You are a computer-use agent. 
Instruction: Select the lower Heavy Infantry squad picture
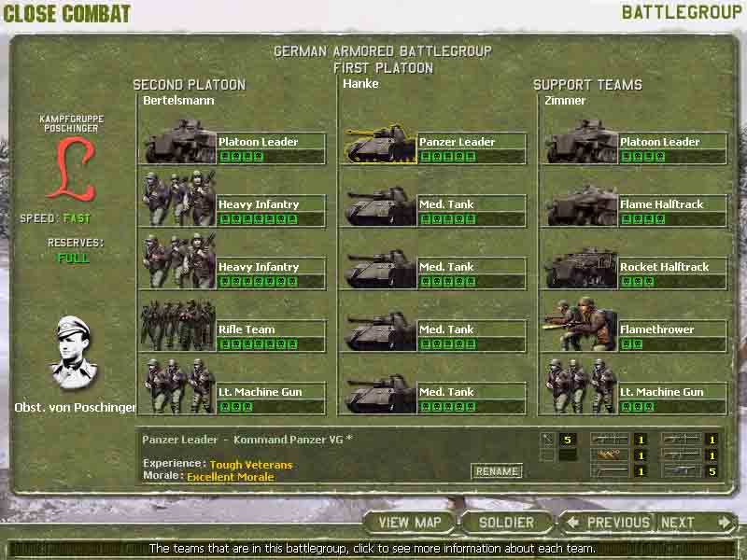(x=179, y=261)
